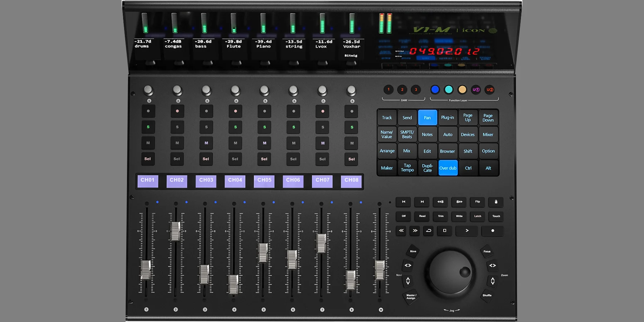The image size is (644, 322).
Task: Toggle Mute on the bass channel
Action: [x=206, y=143]
